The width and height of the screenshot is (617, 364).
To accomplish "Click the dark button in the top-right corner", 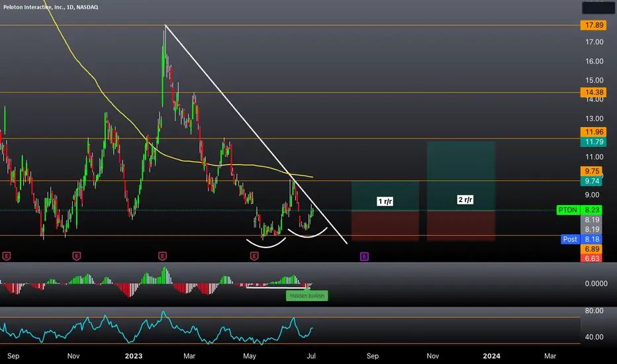I will tap(598, 8).
